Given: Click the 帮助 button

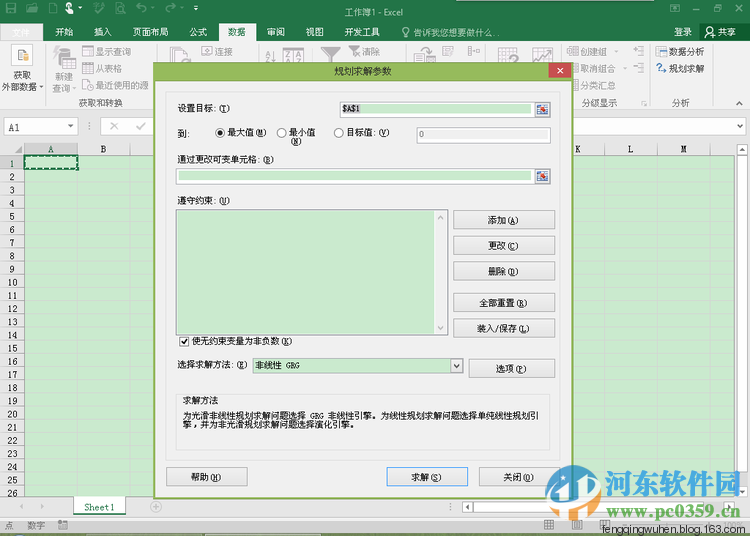Looking at the screenshot, I should (207, 477).
